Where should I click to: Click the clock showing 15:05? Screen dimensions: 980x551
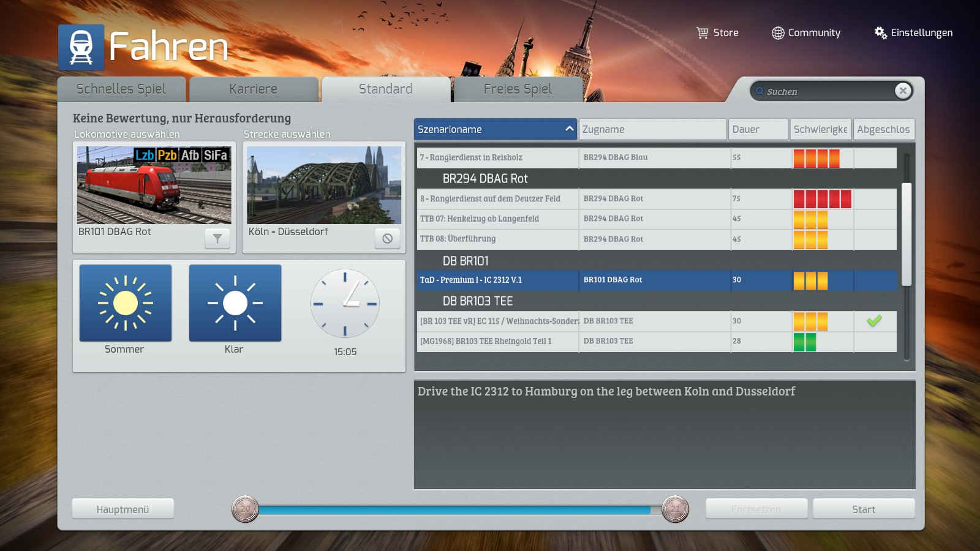coord(345,304)
